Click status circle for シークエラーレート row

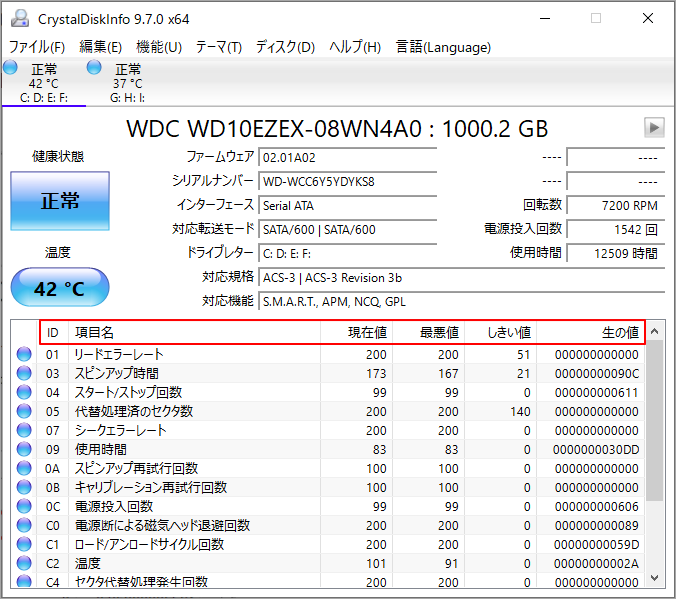coord(24,430)
